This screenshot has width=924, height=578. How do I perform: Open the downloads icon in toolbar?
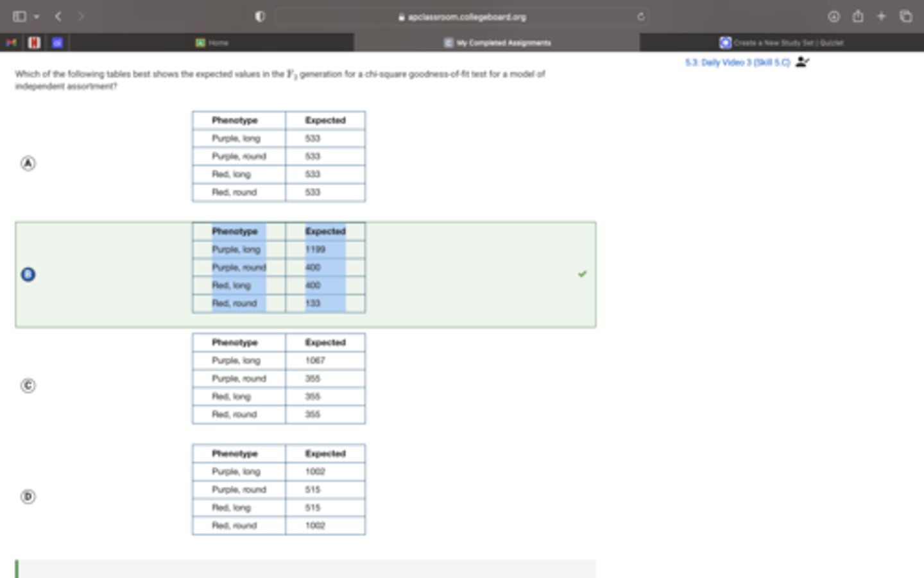pyautogui.click(x=834, y=17)
